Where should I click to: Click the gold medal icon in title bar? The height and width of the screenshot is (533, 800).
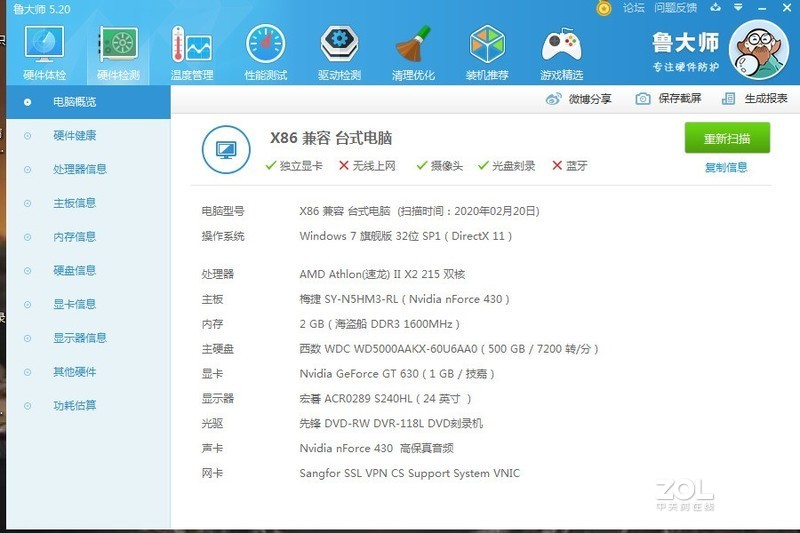tap(604, 8)
